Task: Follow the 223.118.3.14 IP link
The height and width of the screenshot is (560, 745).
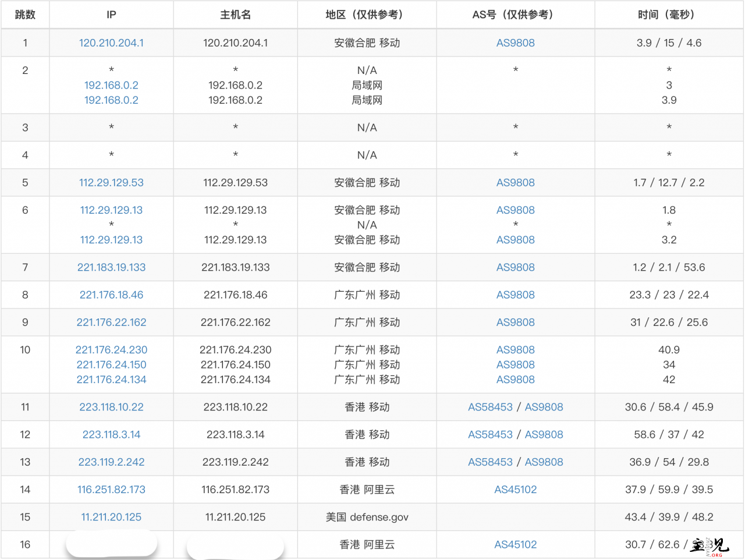Action: tap(111, 435)
